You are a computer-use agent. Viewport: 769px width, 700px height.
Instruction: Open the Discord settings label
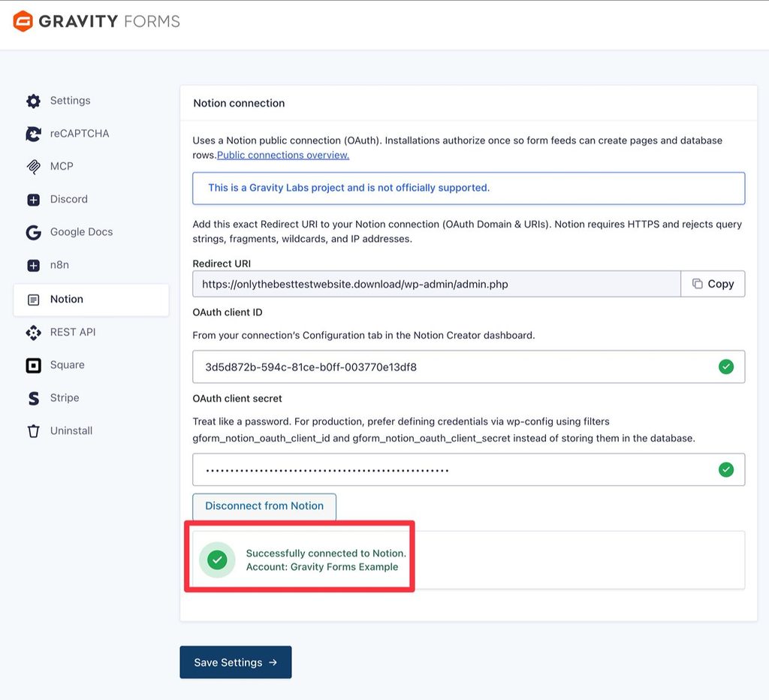pos(68,199)
